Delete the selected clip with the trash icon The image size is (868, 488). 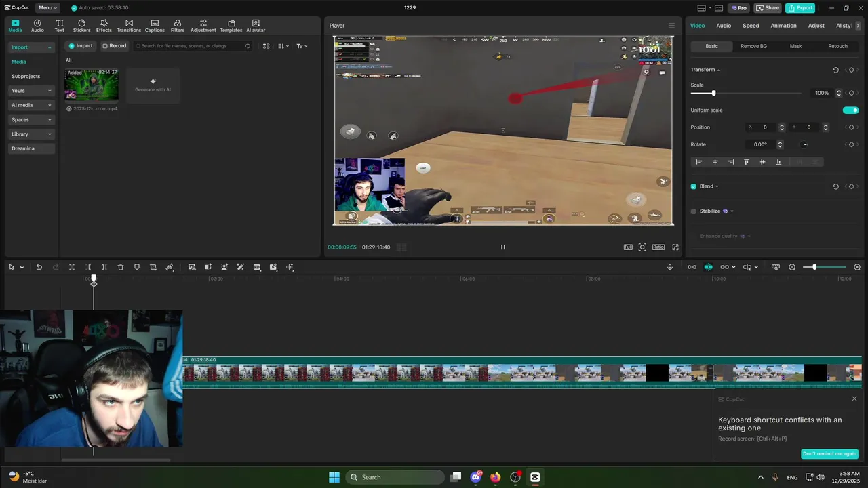pos(121,267)
